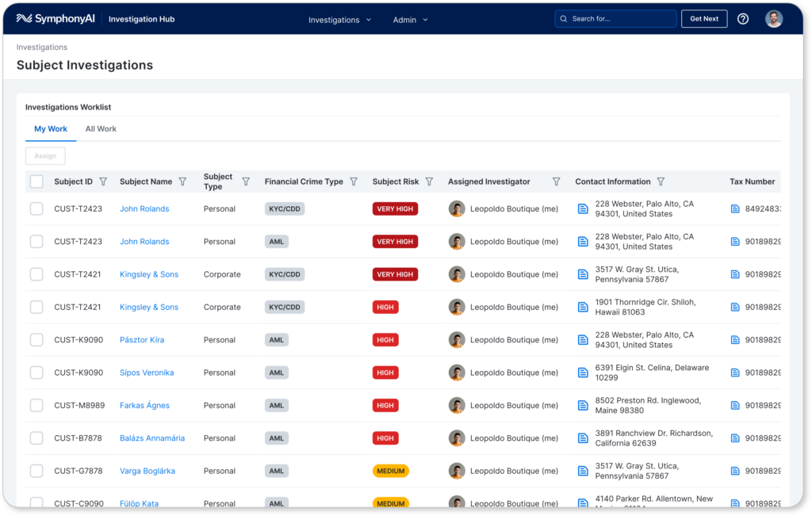Open the Help icon in the top bar
Viewport: 812px width, 516px height.
(743, 18)
